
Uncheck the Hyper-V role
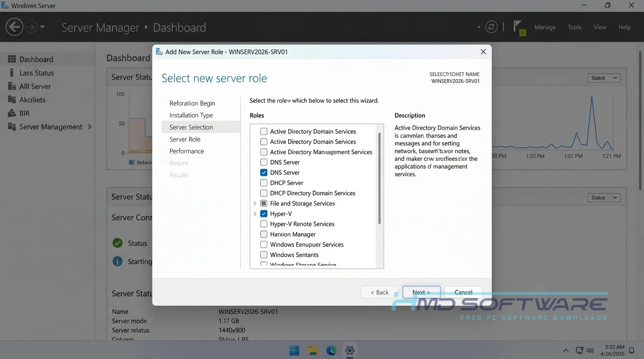click(263, 214)
